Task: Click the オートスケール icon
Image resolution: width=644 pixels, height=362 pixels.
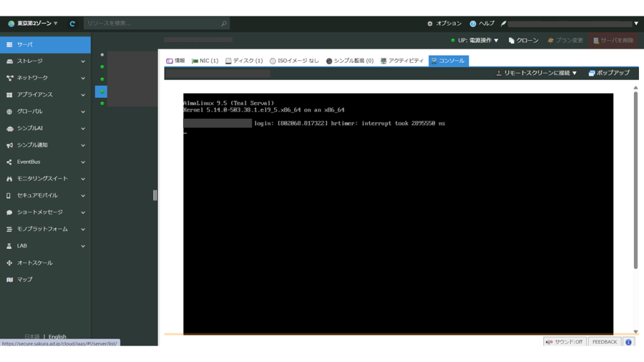Action: tap(9, 263)
